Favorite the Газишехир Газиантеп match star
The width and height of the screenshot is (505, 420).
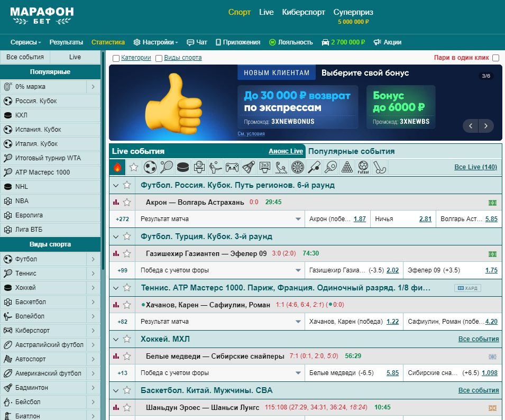(x=127, y=253)
